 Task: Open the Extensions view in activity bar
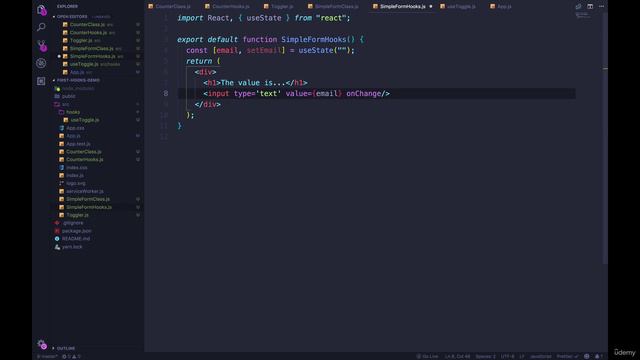pos(41,81)
